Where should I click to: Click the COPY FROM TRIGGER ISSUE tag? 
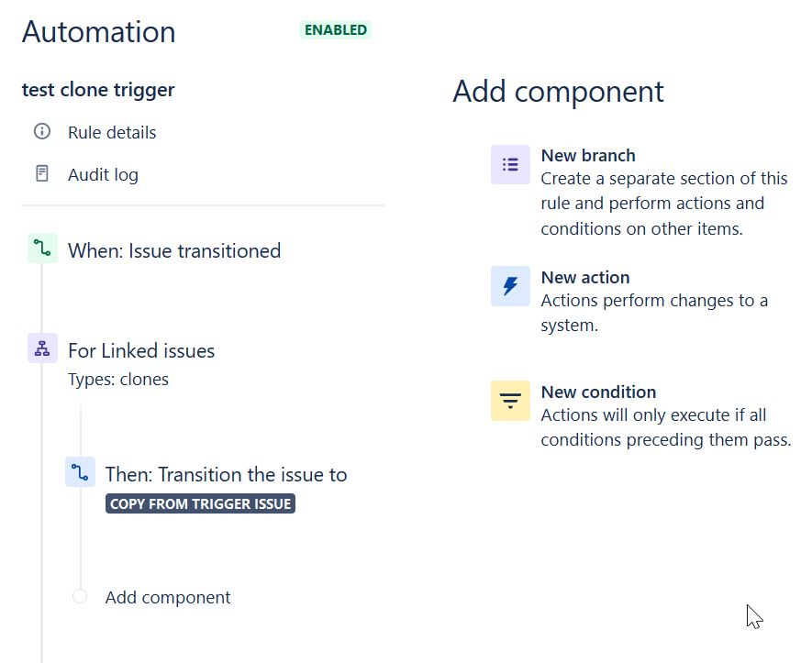(199, 503)
